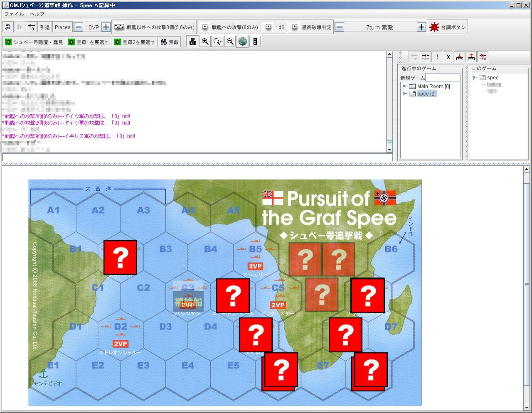Roll the 通商破壊判定 die button

pyautogui.click(x=310, y=27)
